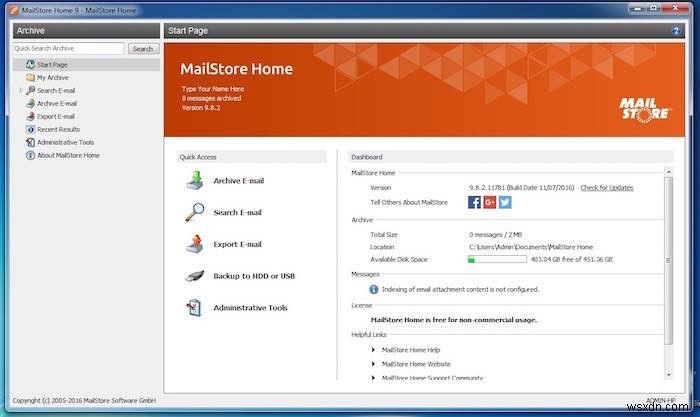700x417 pixels.
Task: Share MailStore via the Facebook icon
Action: (475, 202)
